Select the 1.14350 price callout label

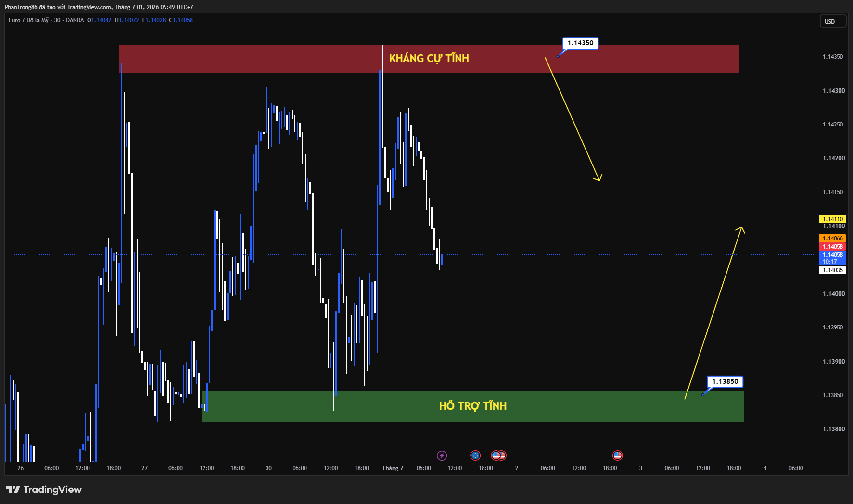(x=580, y=43)
